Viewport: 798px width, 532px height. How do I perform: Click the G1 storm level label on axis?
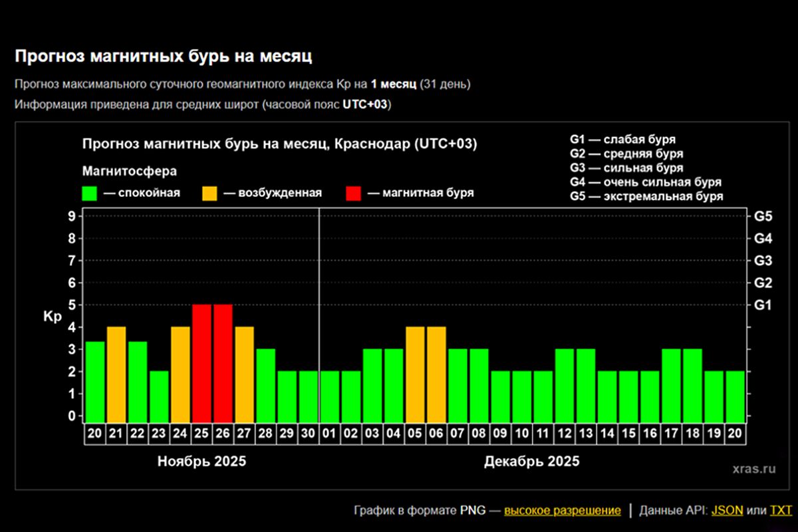(x=762, y=305)
